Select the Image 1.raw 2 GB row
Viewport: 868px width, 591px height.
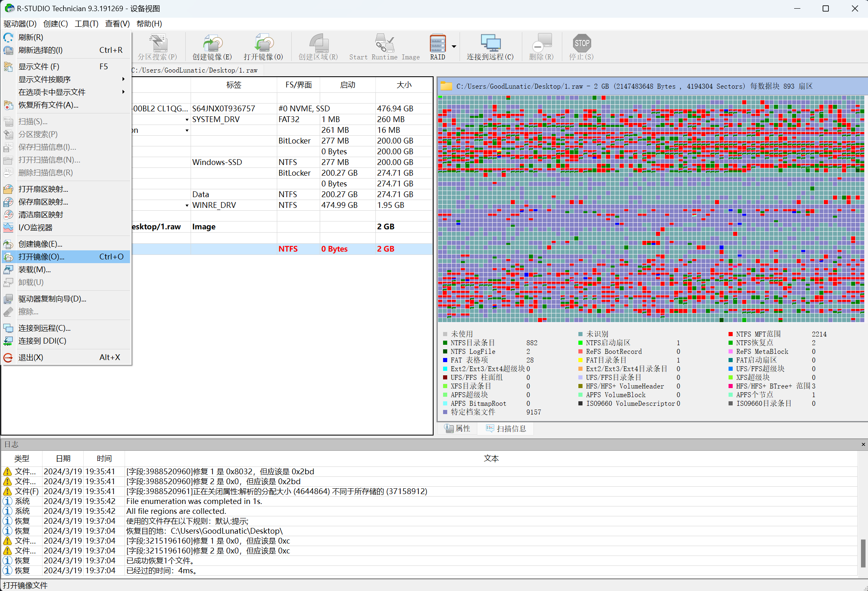coord(282,226)
